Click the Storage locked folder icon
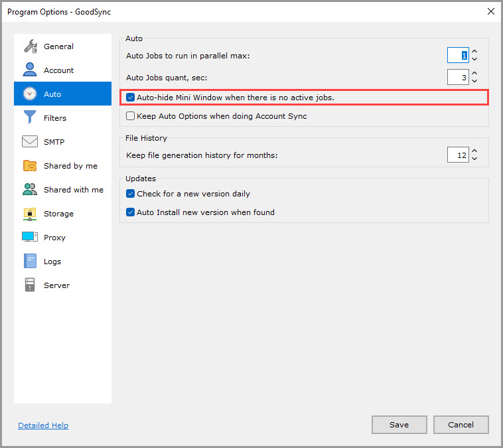The height and width of the screenshot is (448, 503). pos(30,214)
